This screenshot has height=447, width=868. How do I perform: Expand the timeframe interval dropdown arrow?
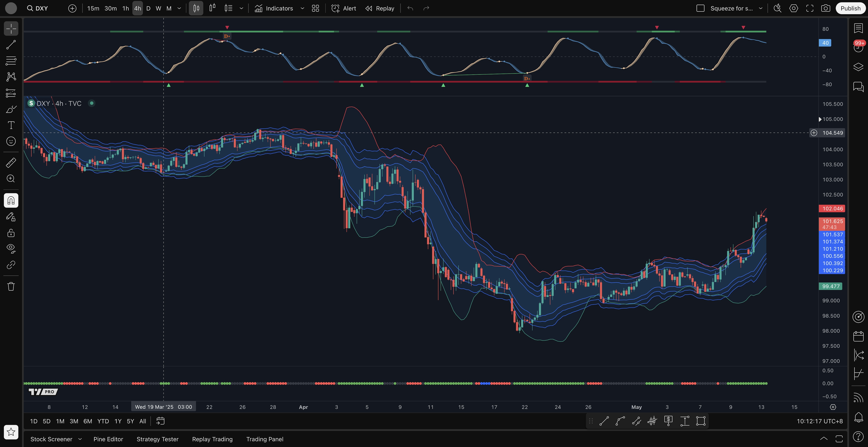(179, 8)
